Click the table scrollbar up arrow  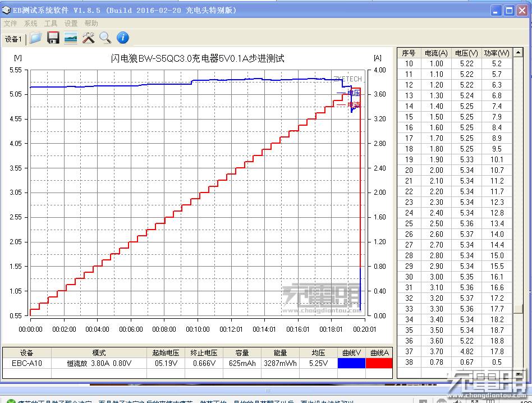(518, 53)
